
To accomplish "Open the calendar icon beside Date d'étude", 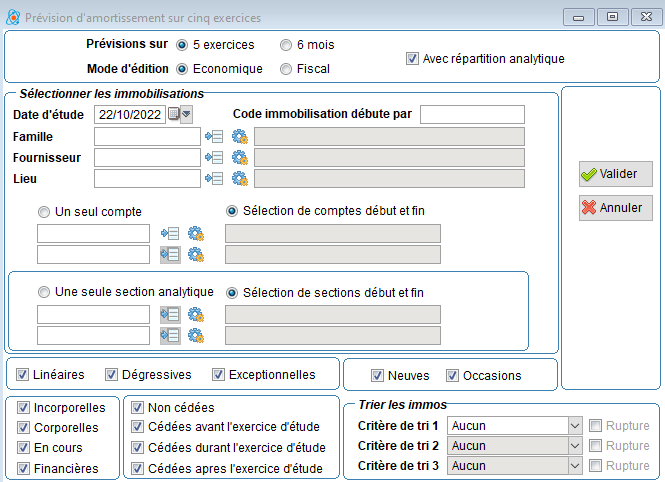I will pyautogui.click(x=173, y=114).
